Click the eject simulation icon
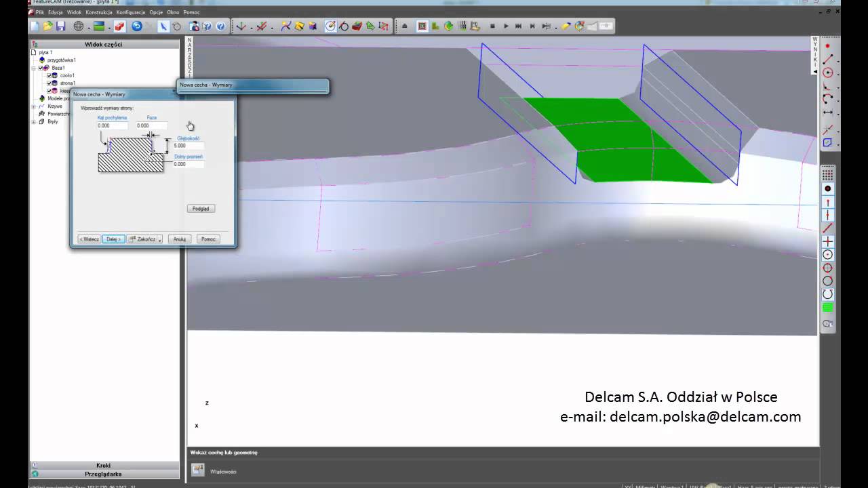Viewport: 868px width, 488px height. click(x=405, y=26)
